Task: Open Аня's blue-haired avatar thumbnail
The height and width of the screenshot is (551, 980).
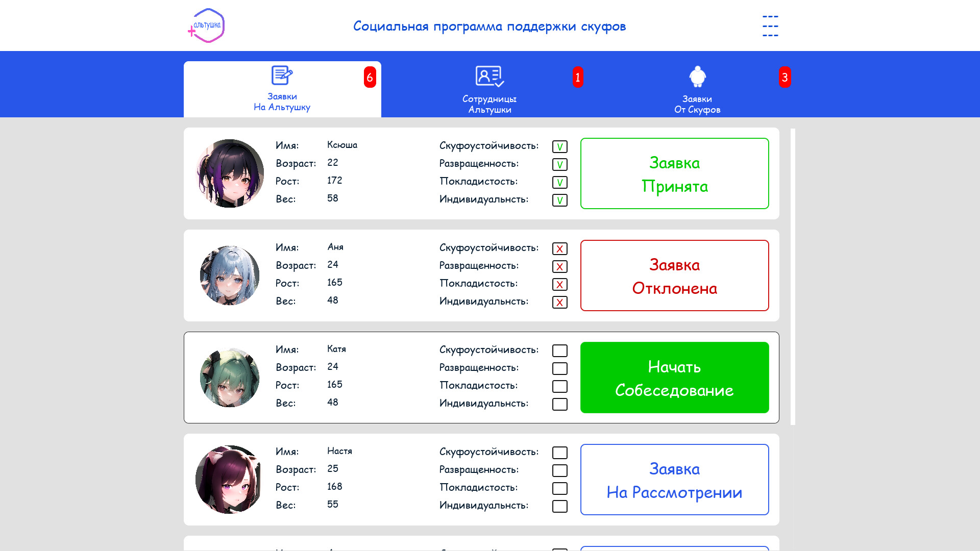Action: pyautogui.click(x=230, y=275)
